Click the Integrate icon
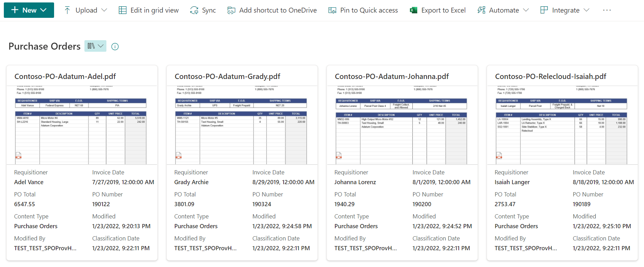Screen dimensions: 644x267 pos(544,10)
